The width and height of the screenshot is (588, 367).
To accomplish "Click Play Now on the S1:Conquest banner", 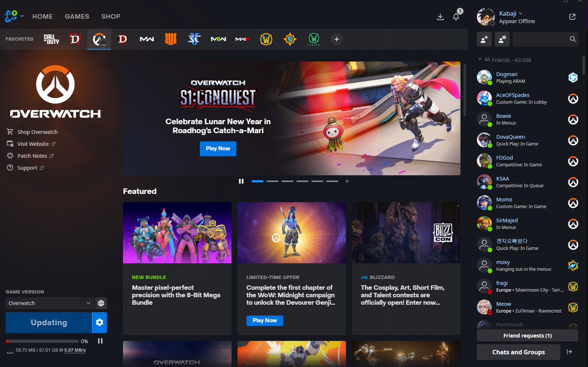I will [x=218, y=148].
